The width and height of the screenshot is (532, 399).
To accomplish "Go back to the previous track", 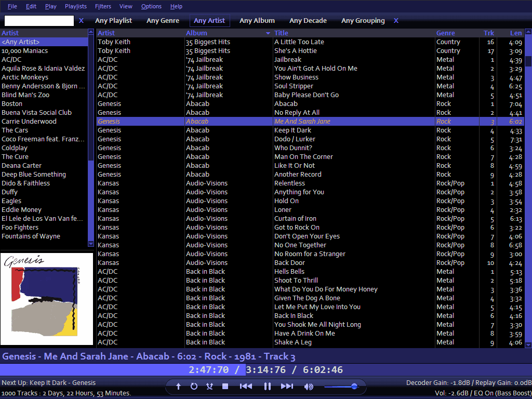I will 246,387.
